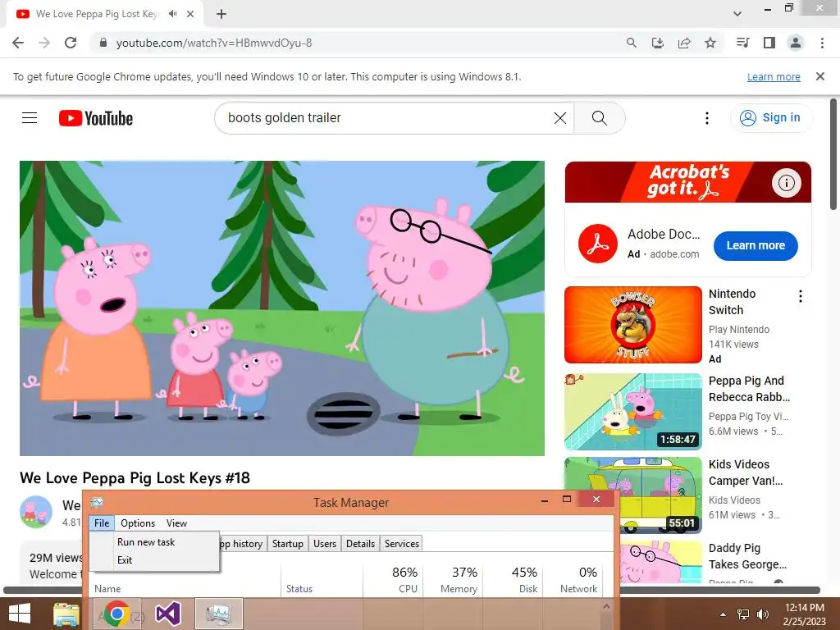Switch to the Services tab

click(x=402, y=544)
